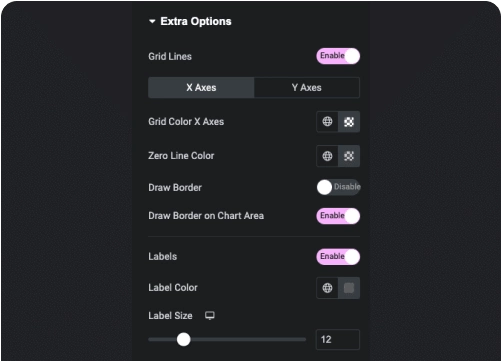Open global color globe for Zero Line Color

point(327,156)
